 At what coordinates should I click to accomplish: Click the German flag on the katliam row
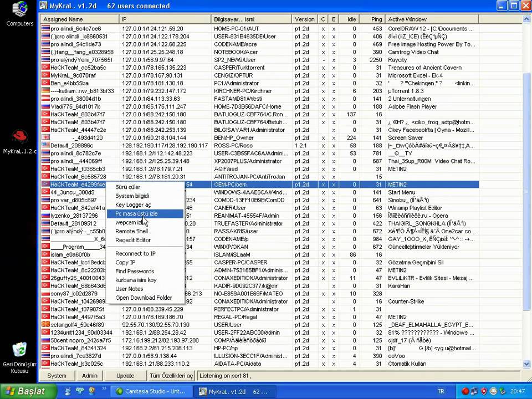[x=45, y=91]
